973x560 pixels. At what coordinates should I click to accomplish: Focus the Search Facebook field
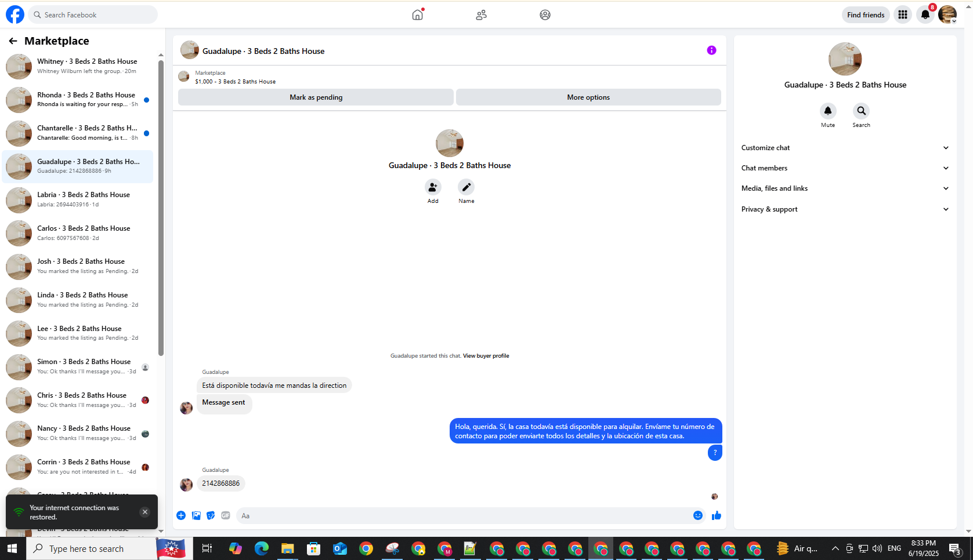(93, 14)
